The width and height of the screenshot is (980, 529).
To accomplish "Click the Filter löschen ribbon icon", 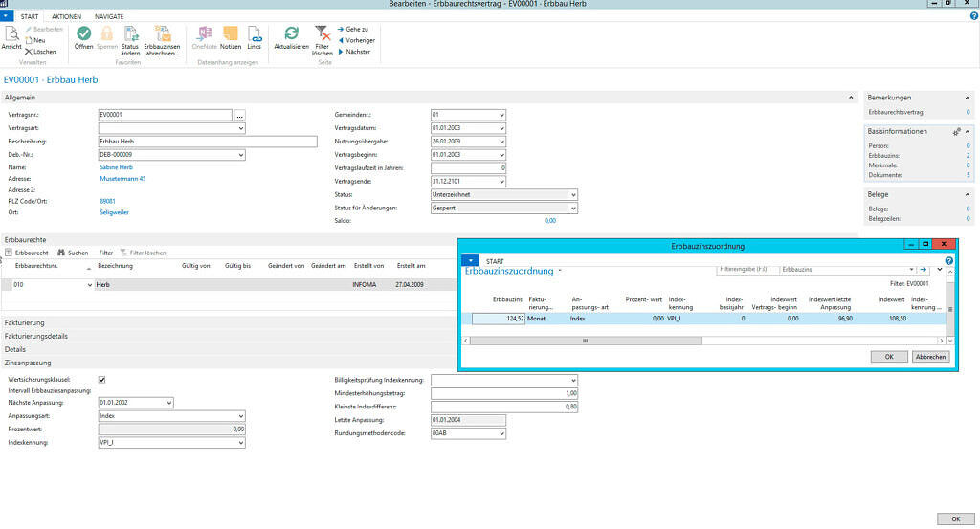I will tap(323, 33).
